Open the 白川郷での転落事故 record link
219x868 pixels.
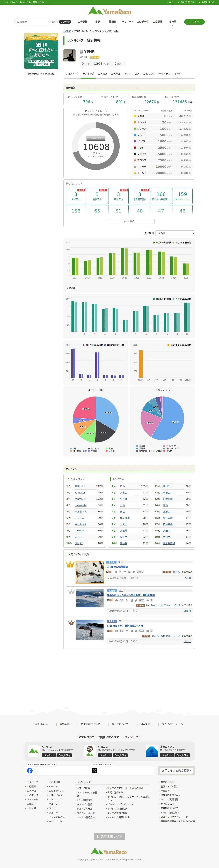[x=117, y=567]
